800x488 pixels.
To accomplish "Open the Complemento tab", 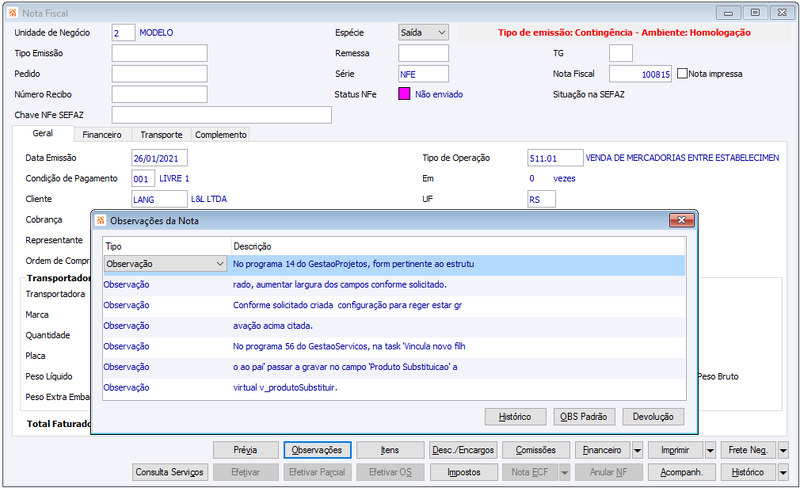I will pyautogui.click(x=220, y=135).
